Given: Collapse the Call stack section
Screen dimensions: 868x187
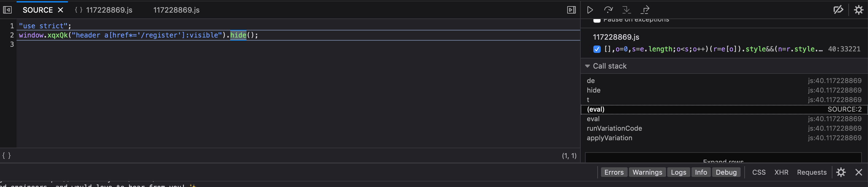Looking at the screenshot, I should 588,66.
